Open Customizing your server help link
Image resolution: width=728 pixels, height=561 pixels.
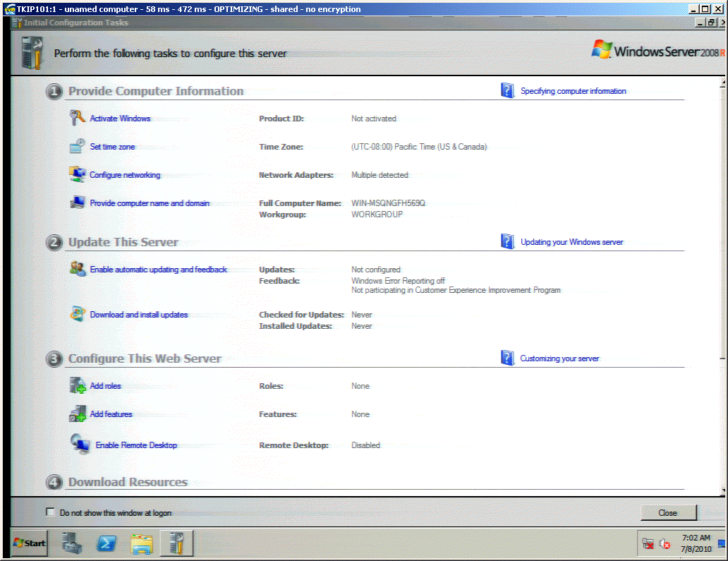[x=559, y=358]
